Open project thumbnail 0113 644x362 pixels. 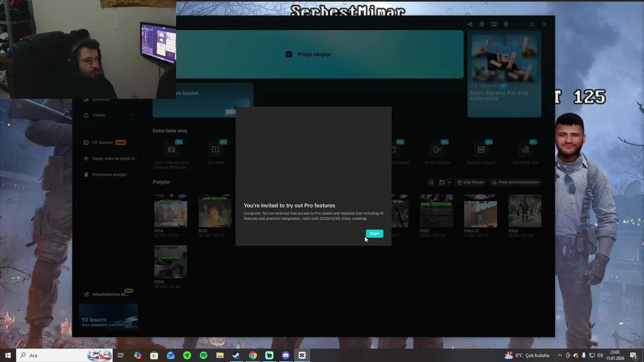tap(215, 211)
